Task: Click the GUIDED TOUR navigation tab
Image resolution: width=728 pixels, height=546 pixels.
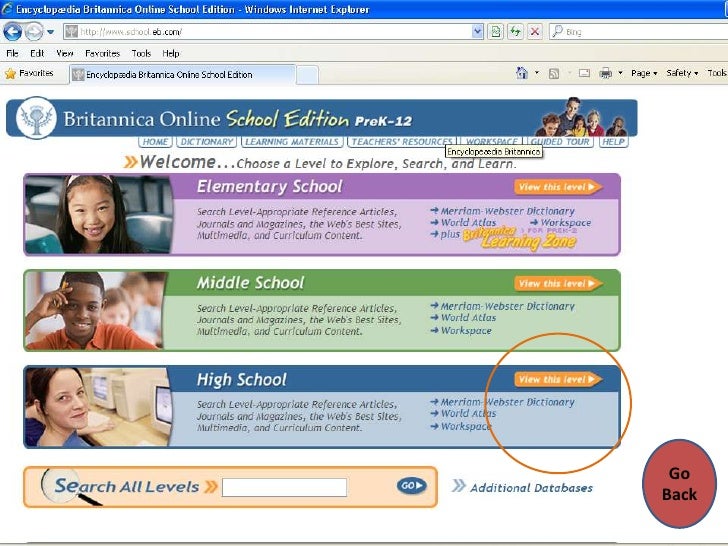Action: [x=560, y=142]
